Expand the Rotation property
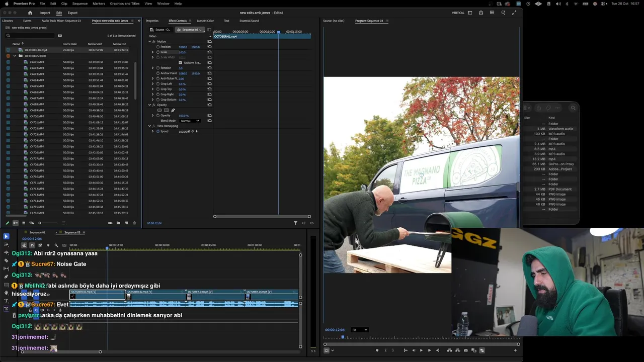This screenshot has height=362, width=644. point(152,68)
